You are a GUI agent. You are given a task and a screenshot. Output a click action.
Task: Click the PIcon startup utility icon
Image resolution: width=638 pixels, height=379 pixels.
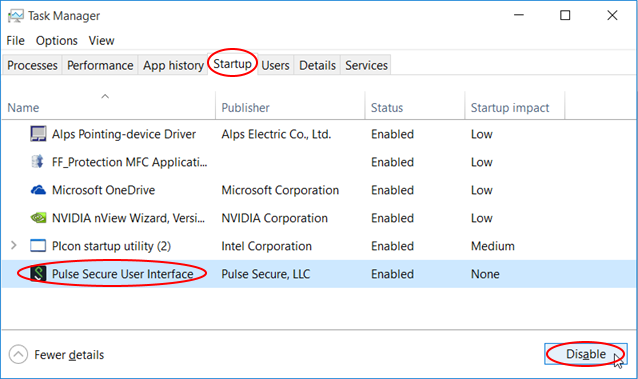38,246
